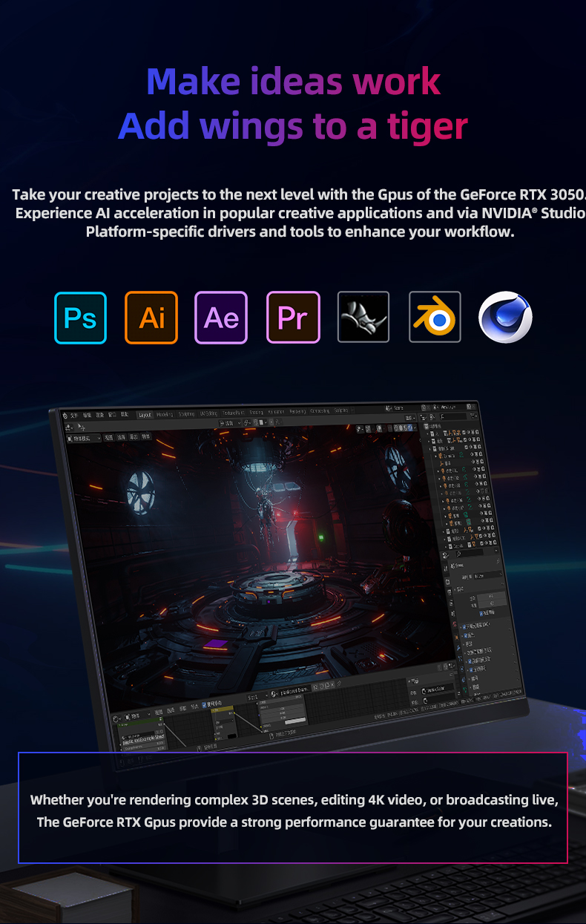The width and height of the screenshot is (586, 924).
Task: Select the Cinema 4D sphere icon
Action: click(505, 317)
